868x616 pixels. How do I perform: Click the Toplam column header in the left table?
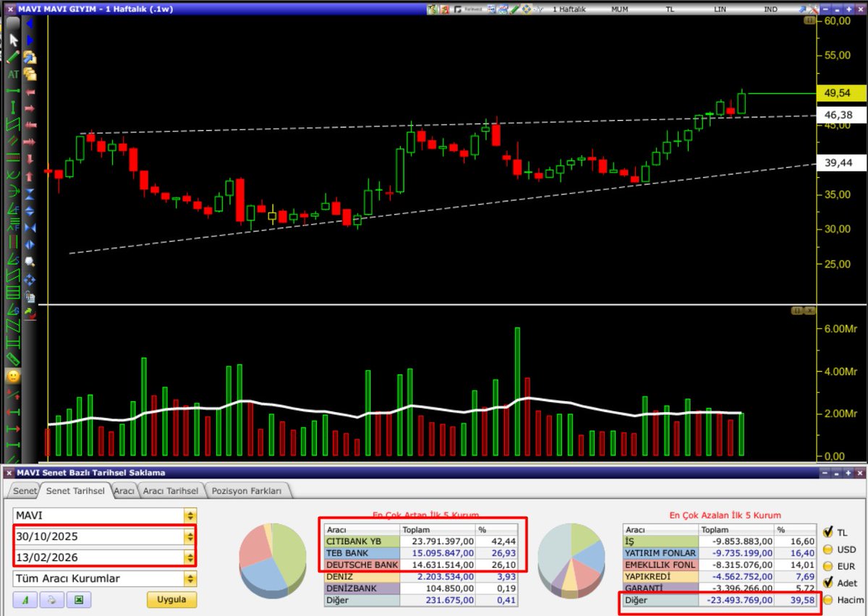[x=438, y=530]
